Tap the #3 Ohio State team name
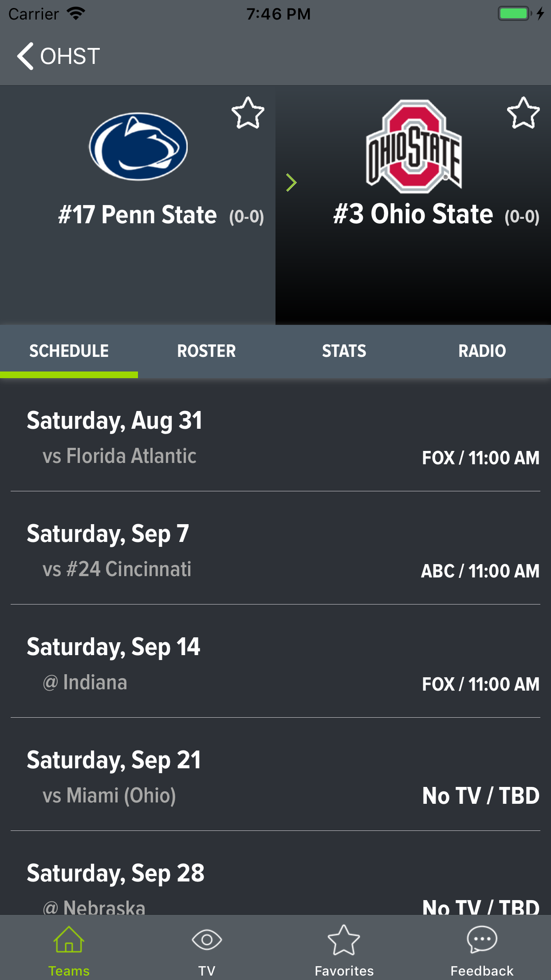The width and height of the screenshot is (551, 980). pyautogui.click(x=413, y=214)
